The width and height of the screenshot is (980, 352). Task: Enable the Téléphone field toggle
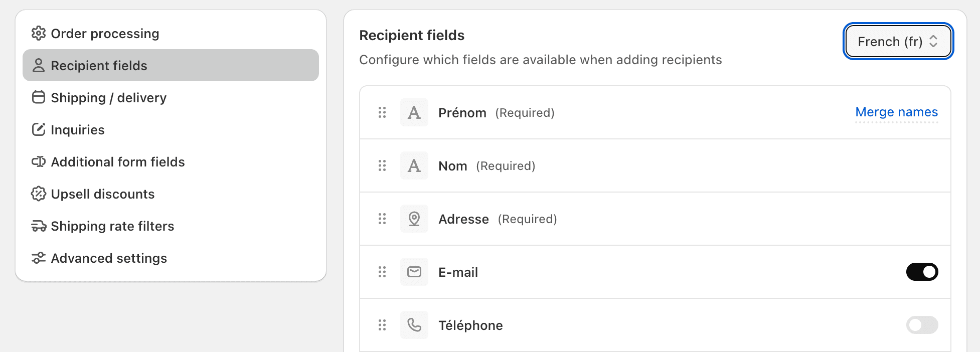(922, 325)
